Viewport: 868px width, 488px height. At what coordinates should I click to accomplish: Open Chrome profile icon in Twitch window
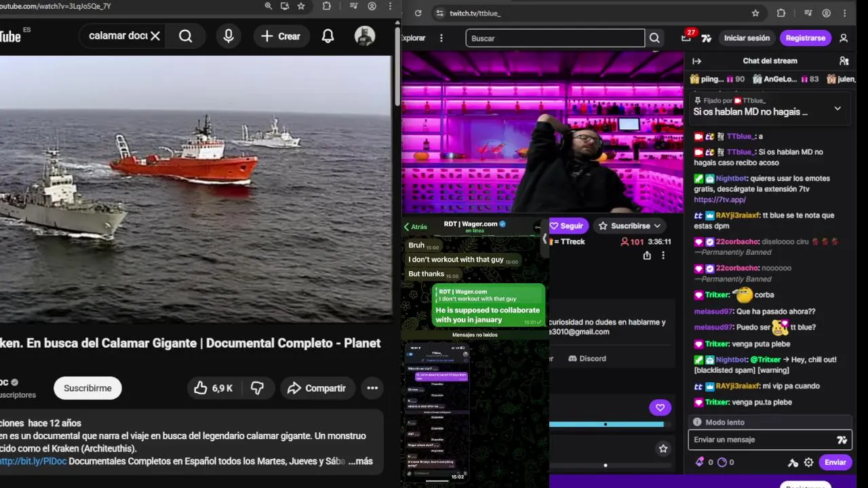[827, 13]
